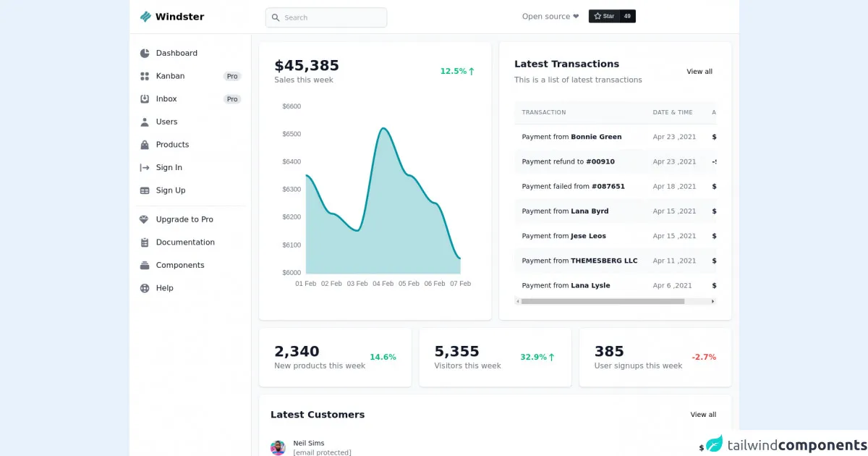Click the Help lifebuoy icon
This screenshot has width=868, height=456.
[x=145, y=288]
